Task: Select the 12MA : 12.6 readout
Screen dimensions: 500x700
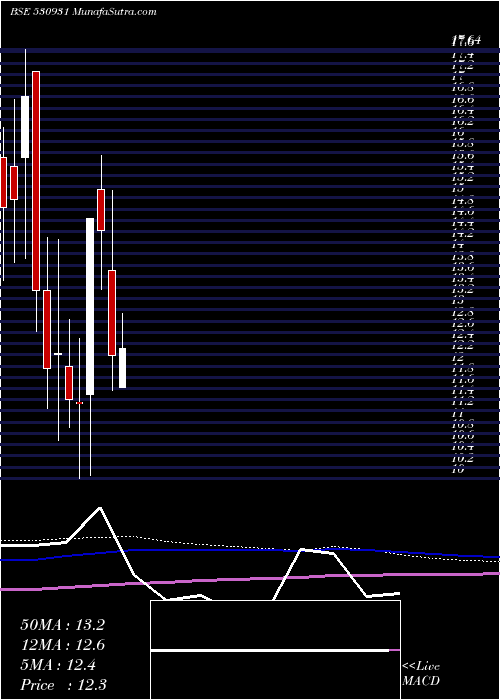Action: click(62, 645)
